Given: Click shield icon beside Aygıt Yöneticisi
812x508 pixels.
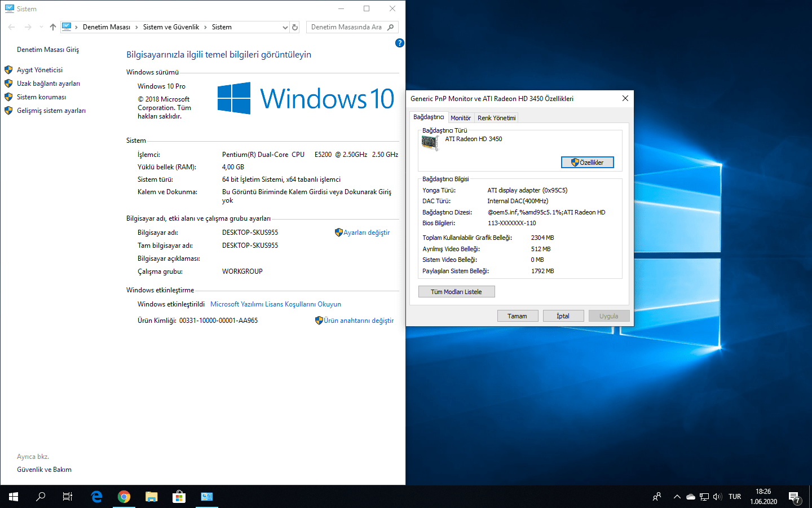Looking at the screenshot, I should click(x=8, y=70).
